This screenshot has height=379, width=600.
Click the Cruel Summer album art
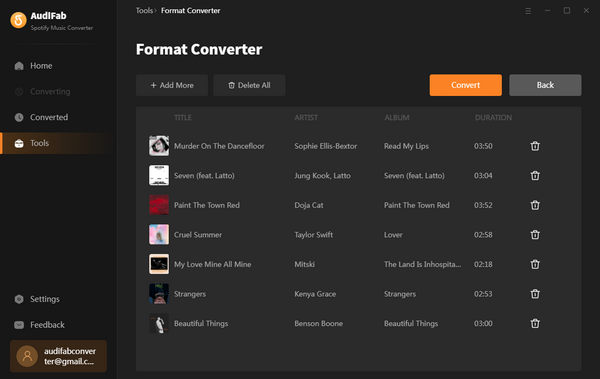click(159, 235)
